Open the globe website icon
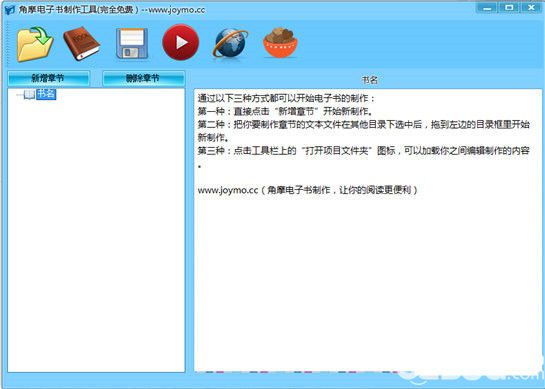This screenshot has height=389, width=545. [230, 43]
